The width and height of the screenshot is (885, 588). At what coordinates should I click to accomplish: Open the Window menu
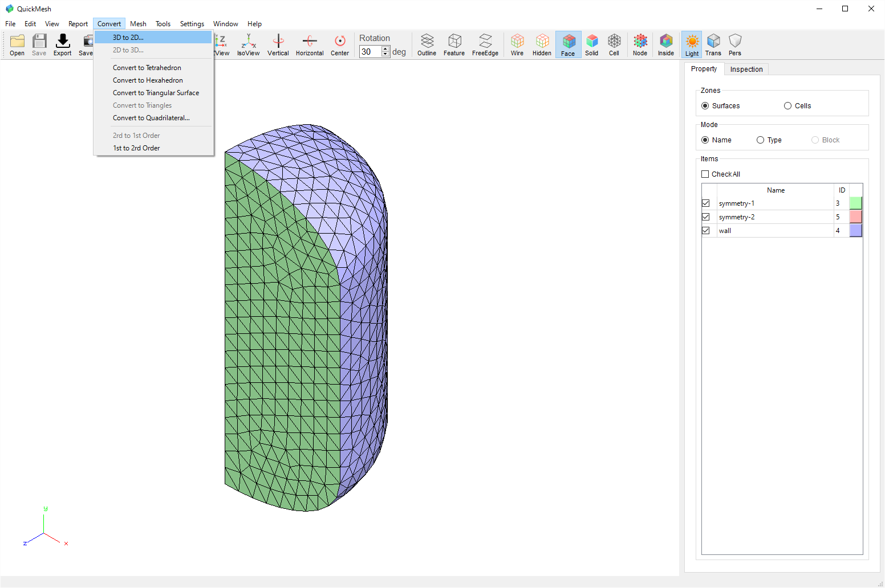(x=226, y=24)
